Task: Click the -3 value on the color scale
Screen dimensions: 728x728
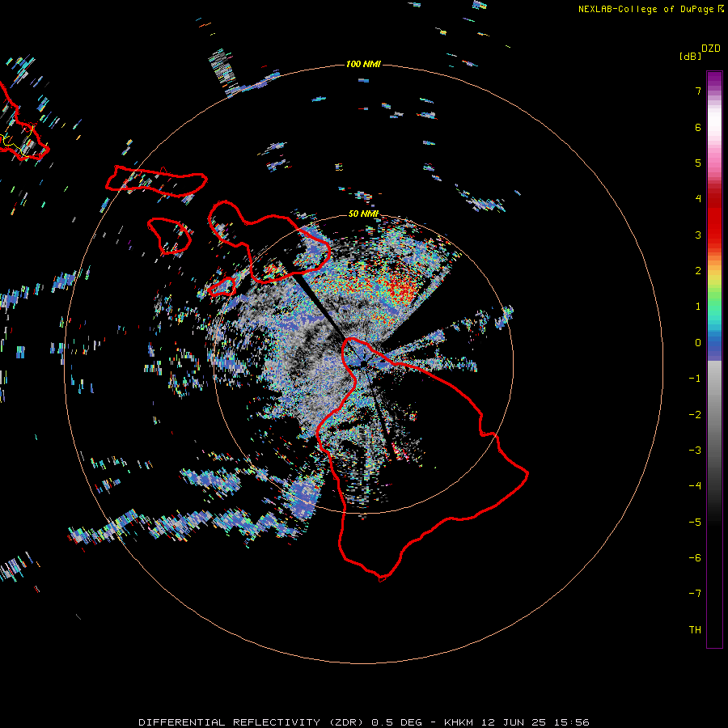Action: click(695, 451)
